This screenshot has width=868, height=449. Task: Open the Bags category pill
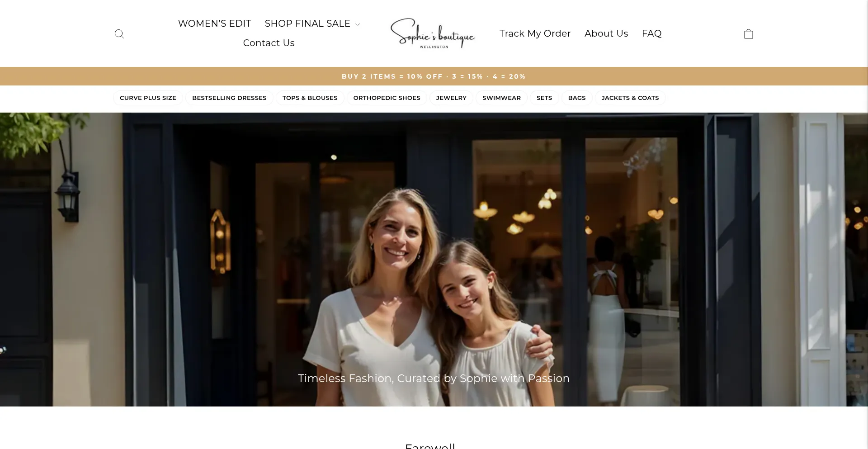(577, 98)
